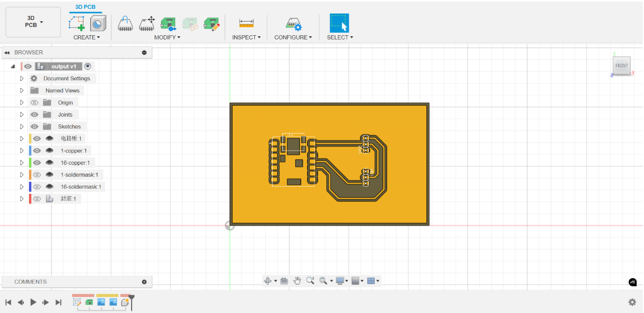Open the CONFIGURE menu

click(293, 37)
